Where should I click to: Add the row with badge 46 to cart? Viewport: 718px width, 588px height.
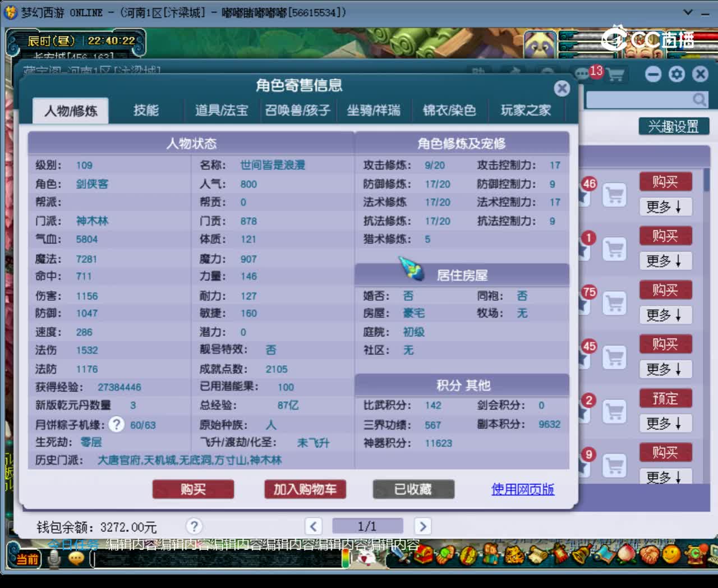(614, 195)
